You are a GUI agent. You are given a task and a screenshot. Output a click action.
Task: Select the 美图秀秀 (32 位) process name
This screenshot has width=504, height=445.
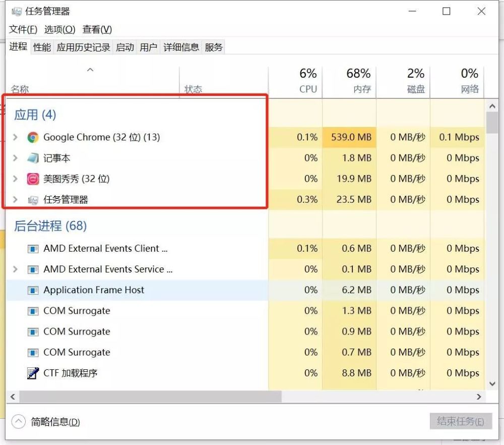tap(77, 179)
